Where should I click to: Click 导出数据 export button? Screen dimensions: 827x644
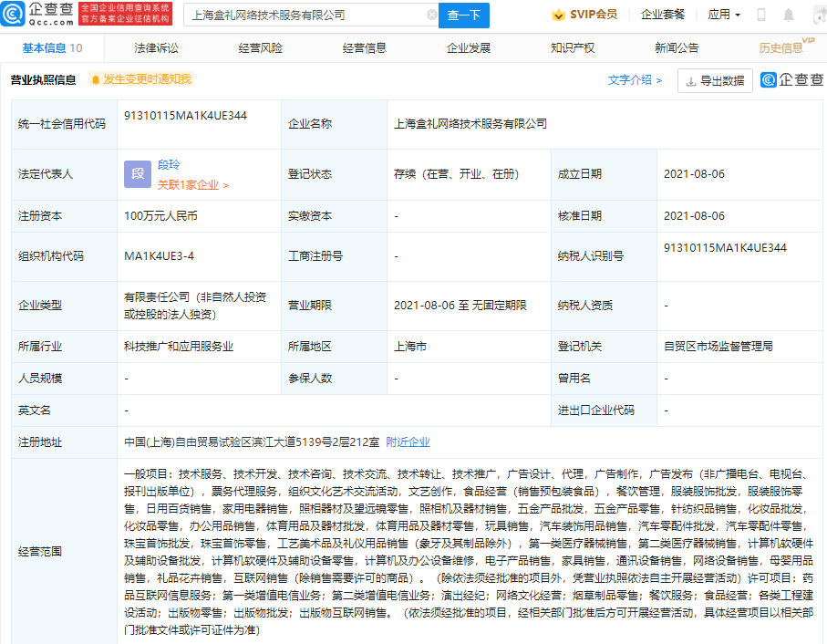pyautogui.click(x=715, y=81)
